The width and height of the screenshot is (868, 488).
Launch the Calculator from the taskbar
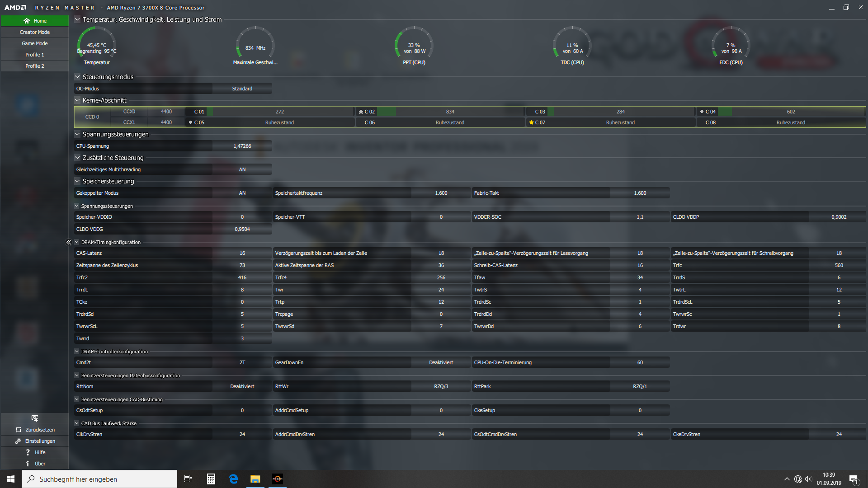coord(211,479)
